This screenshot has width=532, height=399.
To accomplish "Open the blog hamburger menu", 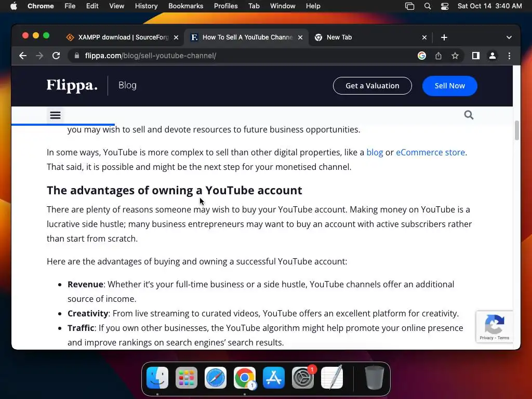I will pos(55,115).
